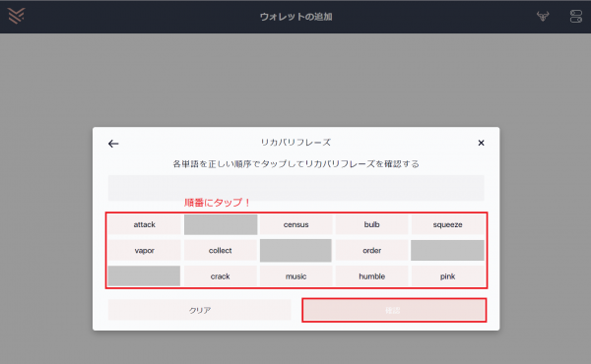Tap the word 'order'
Image resolution: width=591 pixels, height=364 pixels.
[371, 250]
